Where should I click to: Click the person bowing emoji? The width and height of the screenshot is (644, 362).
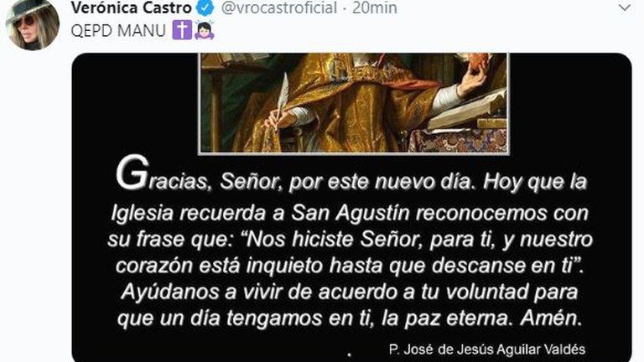204,30
